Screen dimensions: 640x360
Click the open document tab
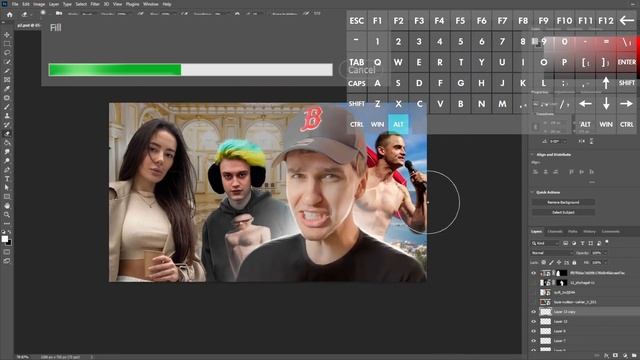tap(28, 25)
